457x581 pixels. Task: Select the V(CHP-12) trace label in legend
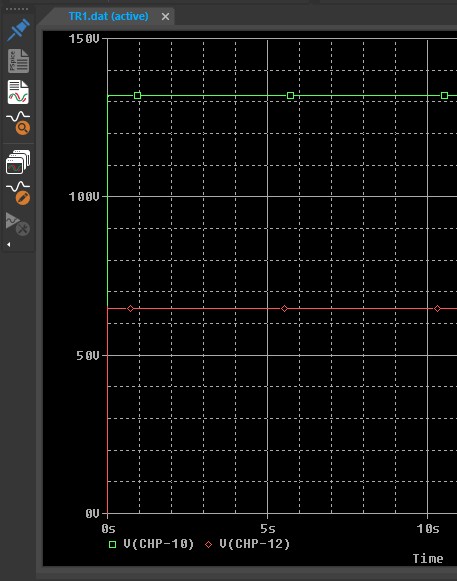pos(255,544)
